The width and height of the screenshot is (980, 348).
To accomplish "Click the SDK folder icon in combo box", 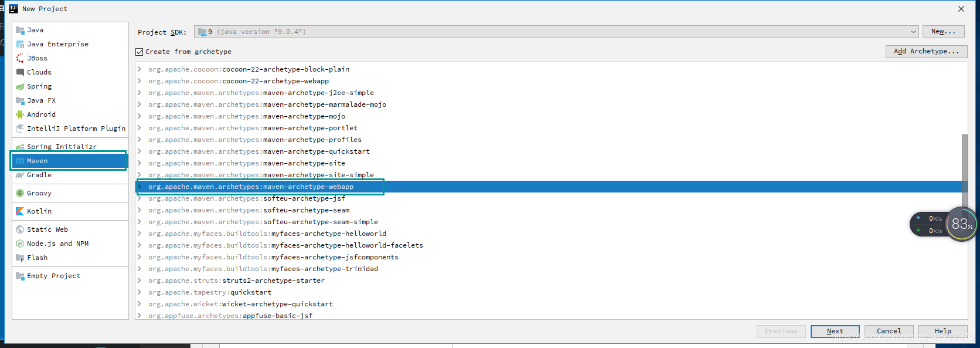I will [202, 32].
